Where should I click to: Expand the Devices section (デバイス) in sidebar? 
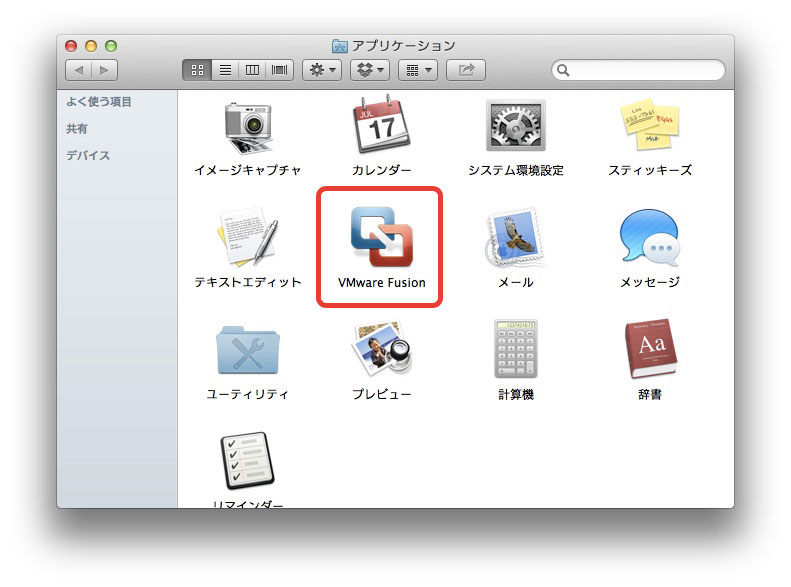88,155
